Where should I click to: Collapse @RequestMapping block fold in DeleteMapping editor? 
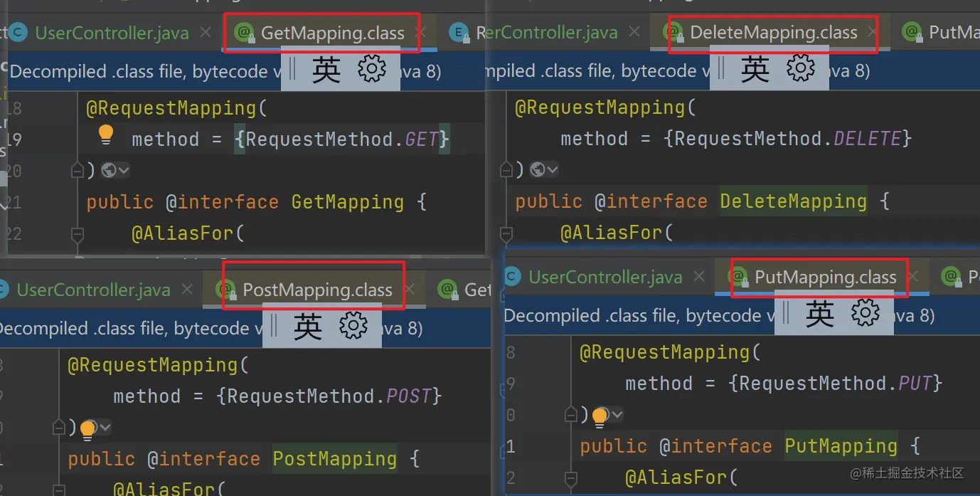[x=506, y=169]
